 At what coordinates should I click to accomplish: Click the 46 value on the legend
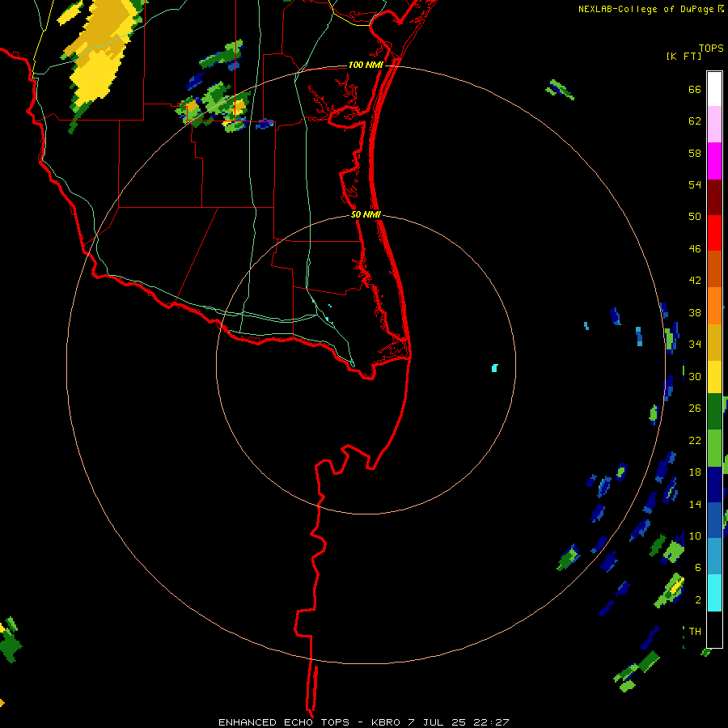695,249
